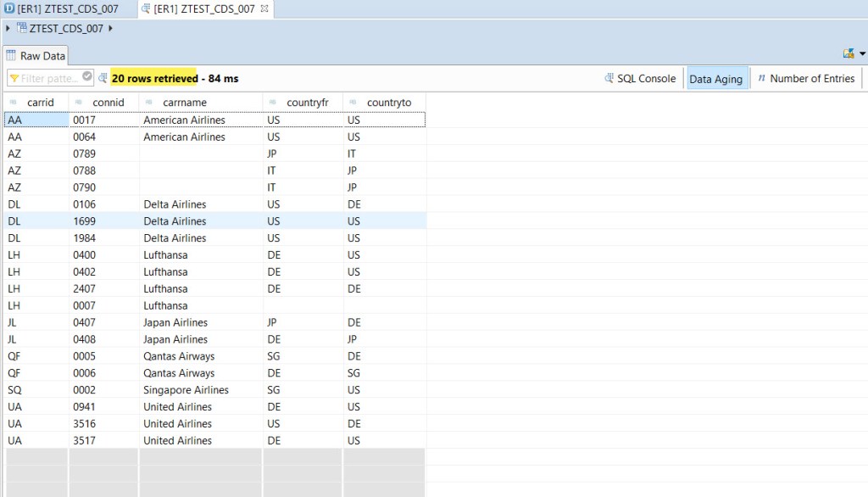Expand the arrow left of the ZTEST_CDS_007 breadcrumb
This screenshot has width=868, height=497.
[x=8, y=28]
